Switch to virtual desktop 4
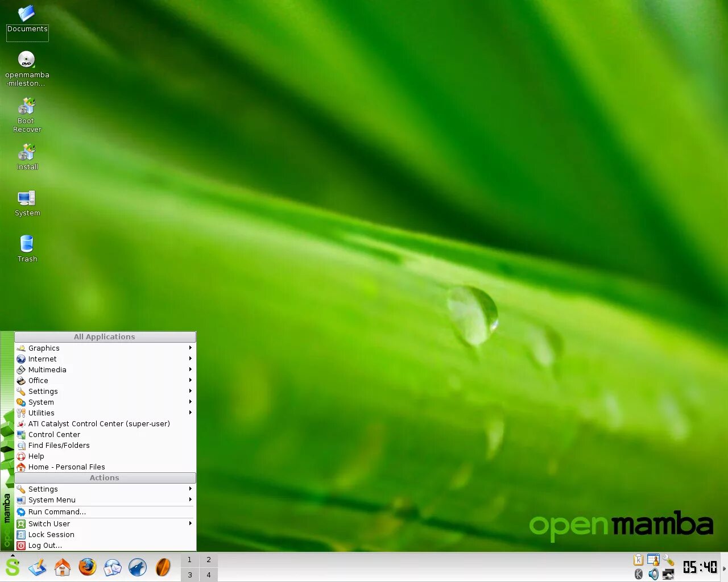This screenshot has height=582, width=728. (209, 575)
